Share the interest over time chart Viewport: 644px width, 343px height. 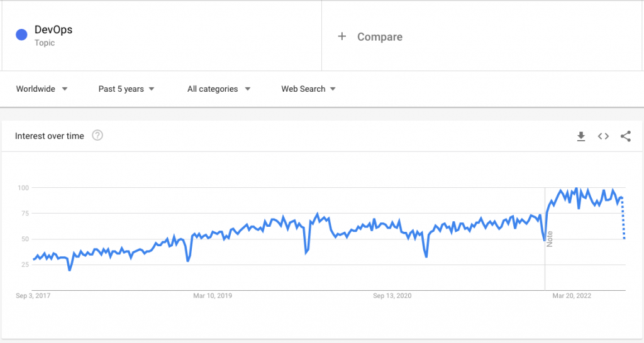point(626,136)
